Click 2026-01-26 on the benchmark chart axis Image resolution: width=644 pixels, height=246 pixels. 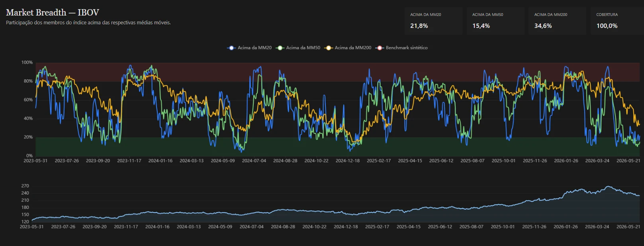(x=566, y=226)
